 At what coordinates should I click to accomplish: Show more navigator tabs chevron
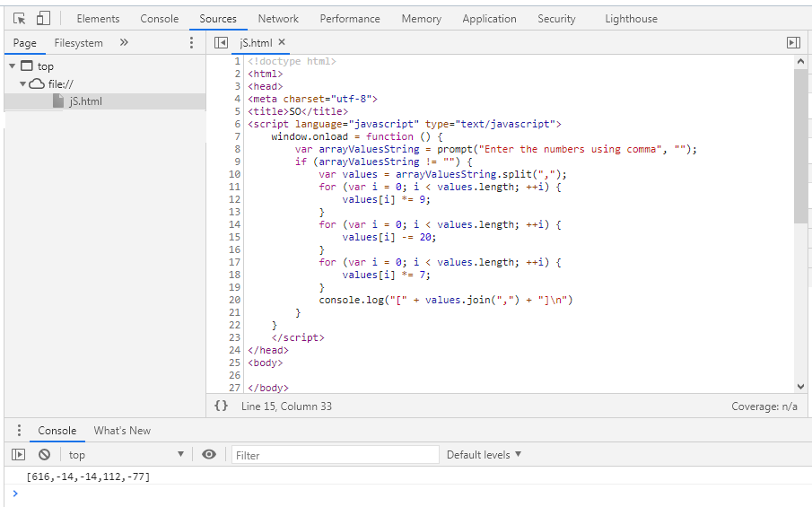coord(124,42)
